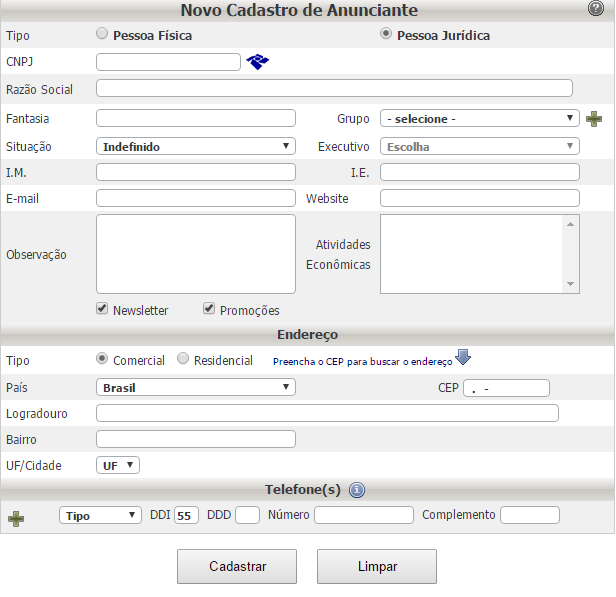Select the Pessoa Jurídica radio button
The width and height of the screenshot is (616, 597).
tap(386, 34)
